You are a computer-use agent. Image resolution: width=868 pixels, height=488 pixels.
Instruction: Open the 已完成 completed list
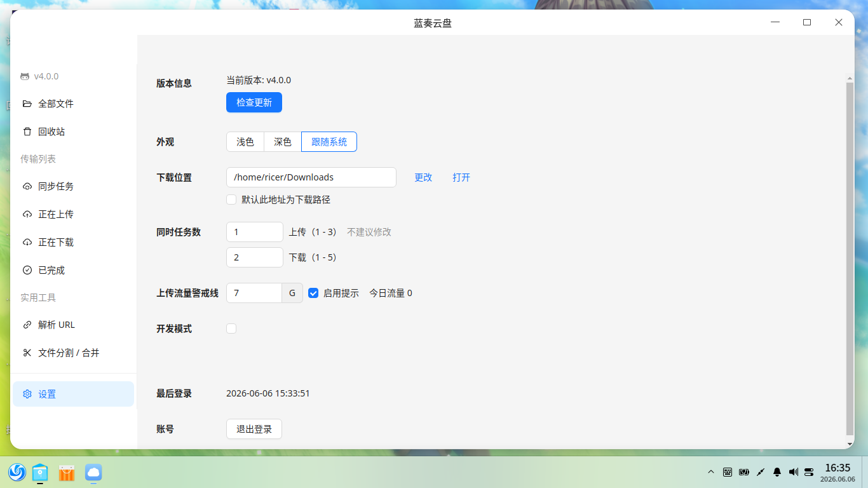(73, 270)
